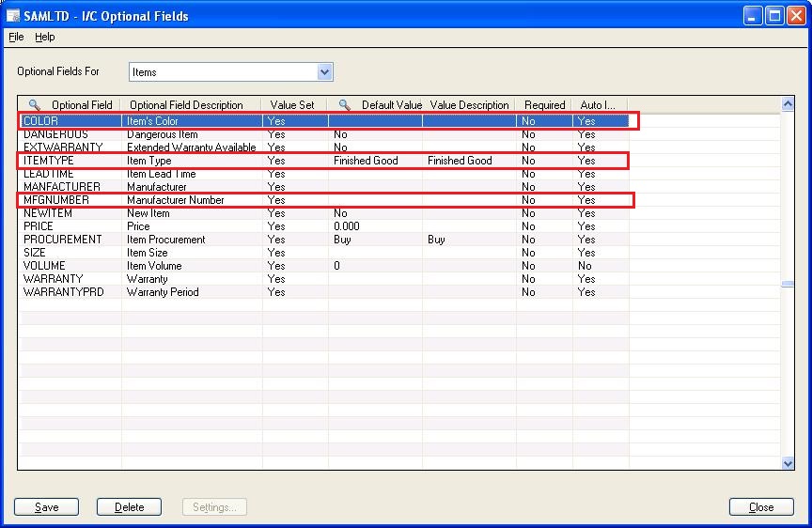
Task: Click the Value Set Yes cell for PRICE
Action: coord(295,226)
